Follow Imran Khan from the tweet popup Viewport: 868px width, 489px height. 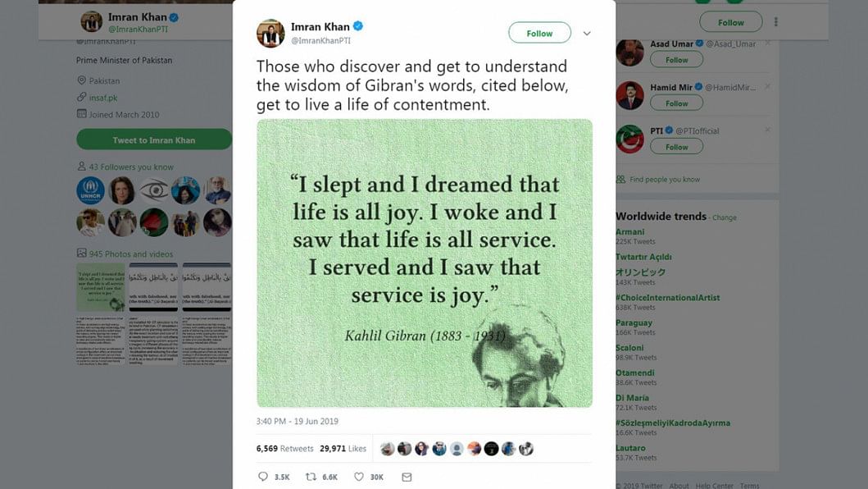(x=539, y=33)
